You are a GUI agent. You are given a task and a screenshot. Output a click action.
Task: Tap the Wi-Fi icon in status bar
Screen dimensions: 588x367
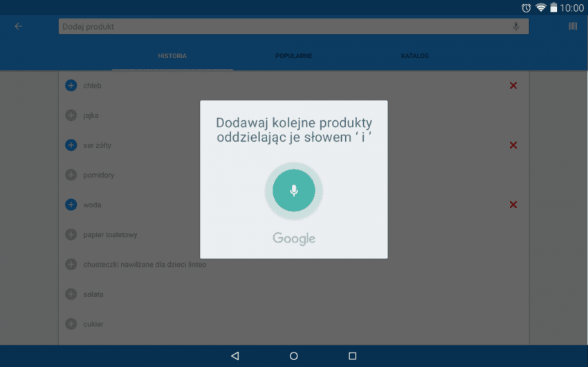[x=540, y=8]
